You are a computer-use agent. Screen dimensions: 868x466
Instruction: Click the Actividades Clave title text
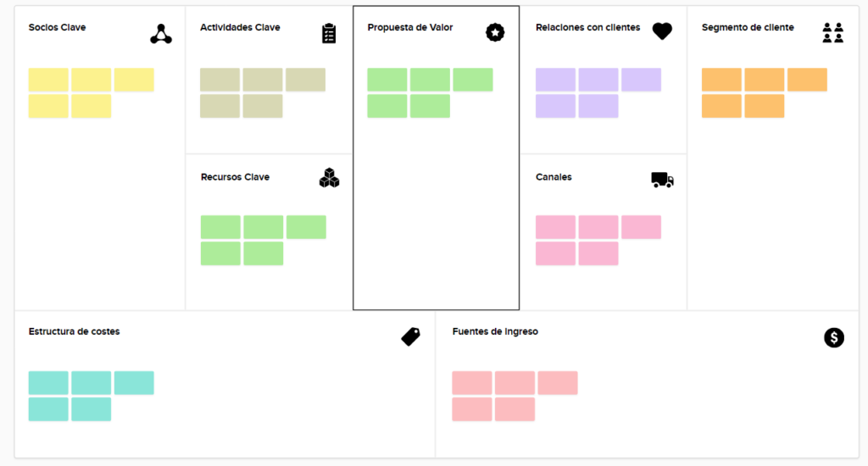click(x=240, y=28)
